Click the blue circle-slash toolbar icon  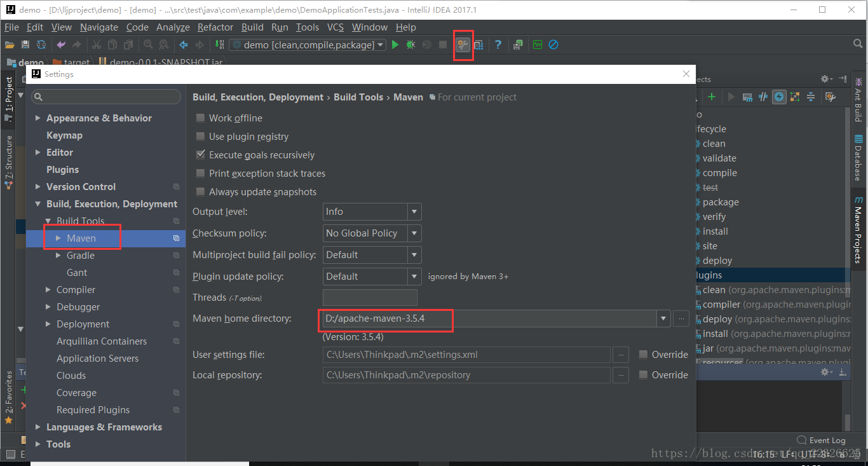(x=553, y=45)
